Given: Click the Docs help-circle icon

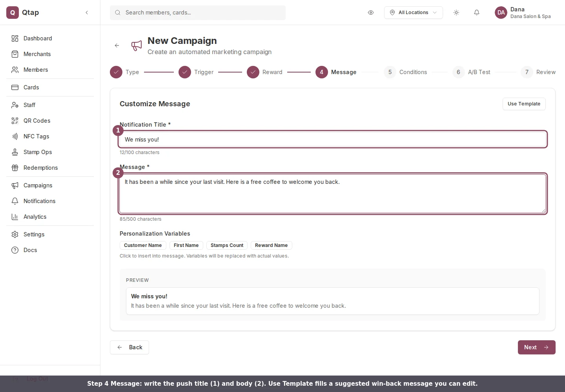Looking at the screenshot, I should [x=15, y=250].
